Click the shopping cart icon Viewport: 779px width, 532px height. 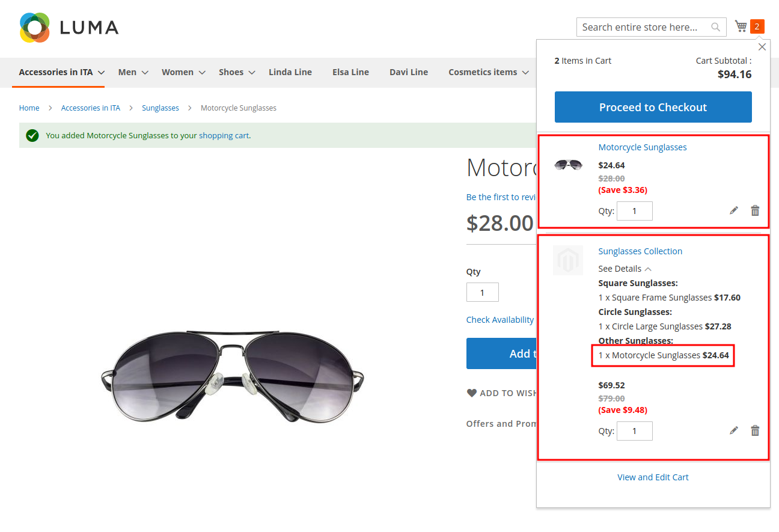coord(741,26)
